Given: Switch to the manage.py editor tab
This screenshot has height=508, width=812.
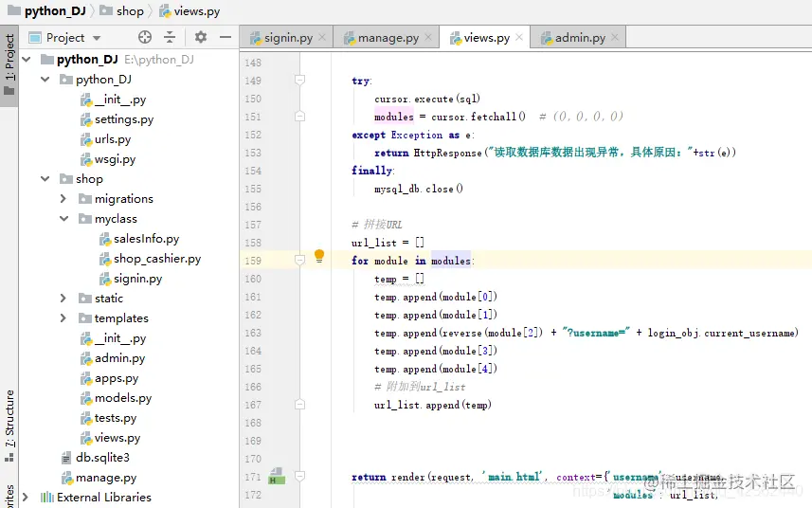Looking at the screenshot, I should pyautogui.click(x=388, y=38).
